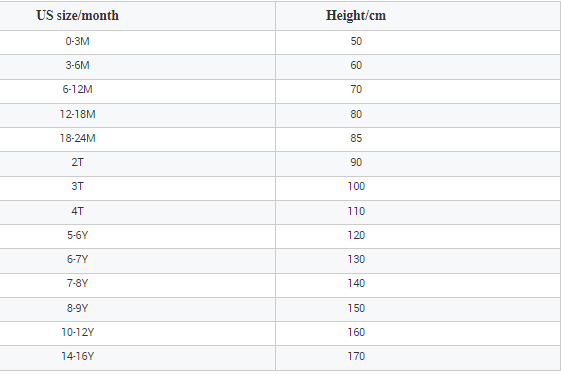Image resolution: width=561 pixels, height=374 pixels.
Task: Click the height value 110
Action: coord(356,211)
